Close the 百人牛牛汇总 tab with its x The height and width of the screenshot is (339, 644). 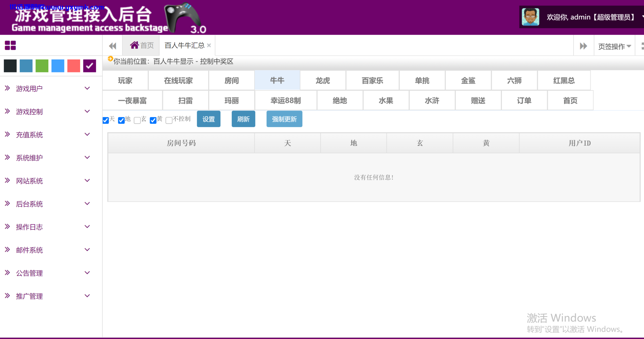click(x=209, y=45)
